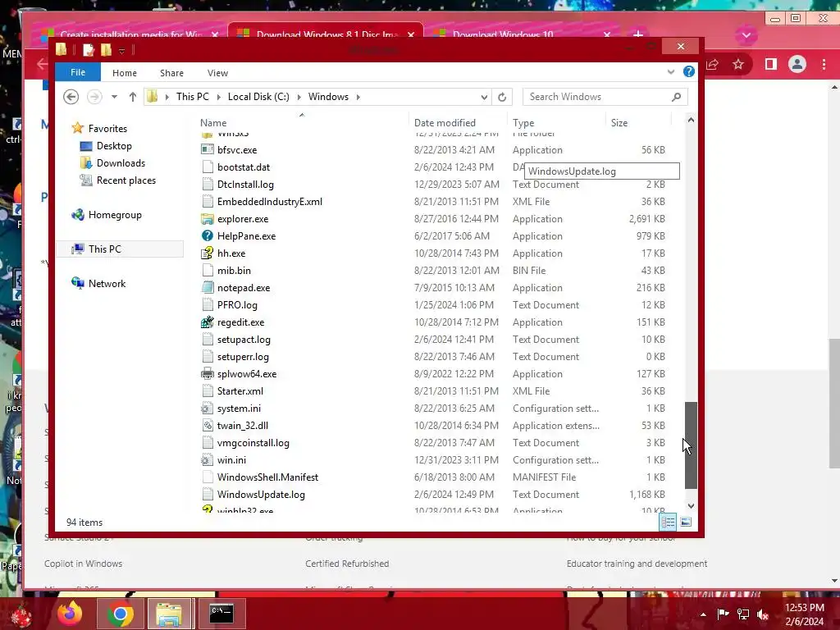The height and width of the screenshot is (630, 840).
Task: Select Homegroup in navigation pane
Action: click(115, 215)
